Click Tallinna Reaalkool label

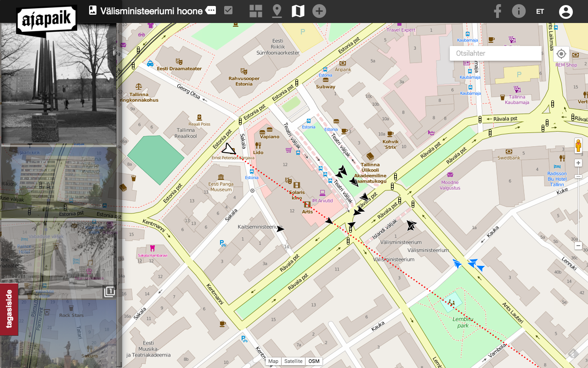[187, 133]
